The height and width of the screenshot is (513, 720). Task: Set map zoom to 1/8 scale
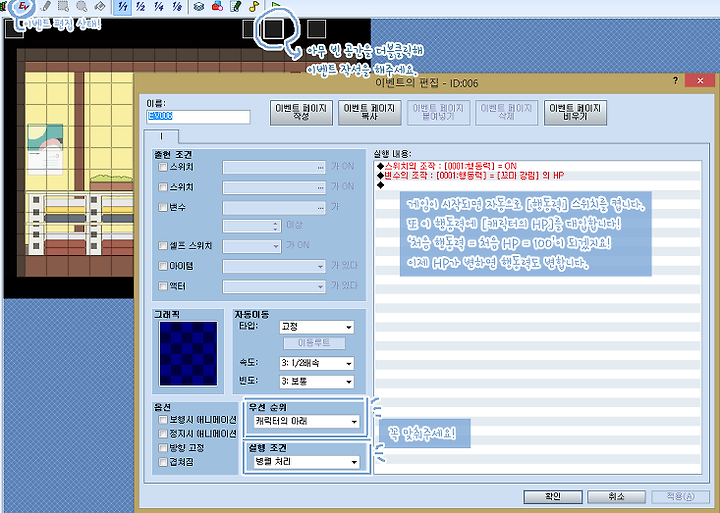[177, 6]
